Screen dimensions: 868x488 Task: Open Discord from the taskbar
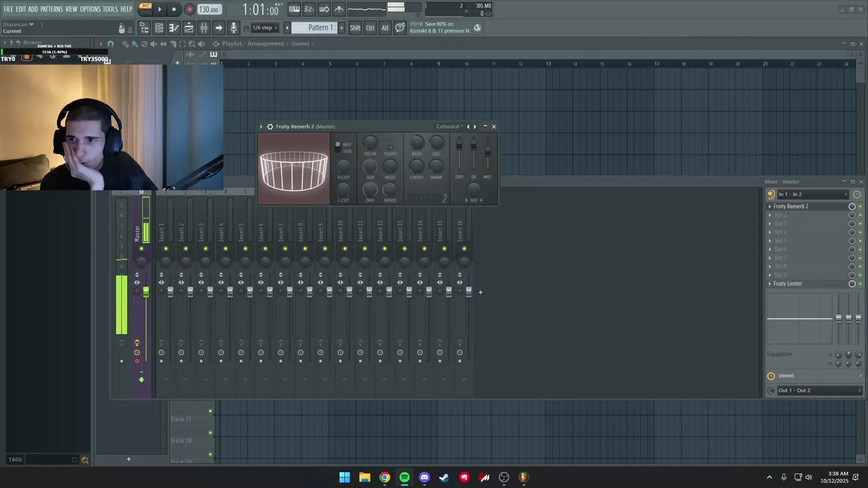pyautogui.click(x=425, y=477)
